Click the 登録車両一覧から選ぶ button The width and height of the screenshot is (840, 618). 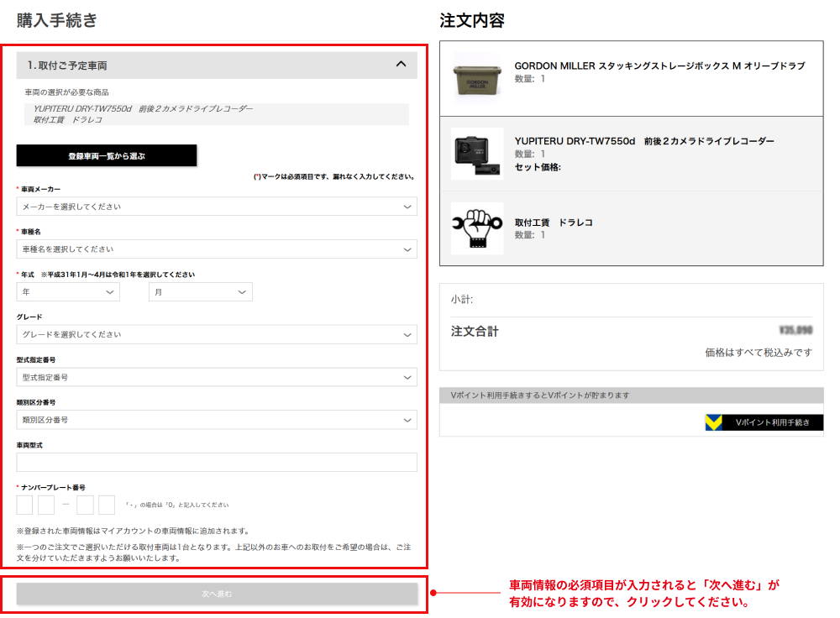(107, 156)
